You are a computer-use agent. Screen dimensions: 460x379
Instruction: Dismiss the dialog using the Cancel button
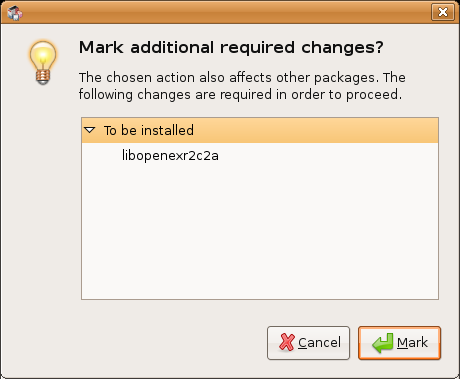click(x=308, y=343)
